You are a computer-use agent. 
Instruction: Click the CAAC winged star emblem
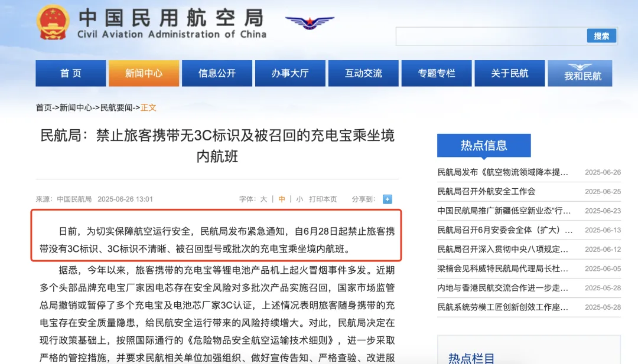click(310, 22)
